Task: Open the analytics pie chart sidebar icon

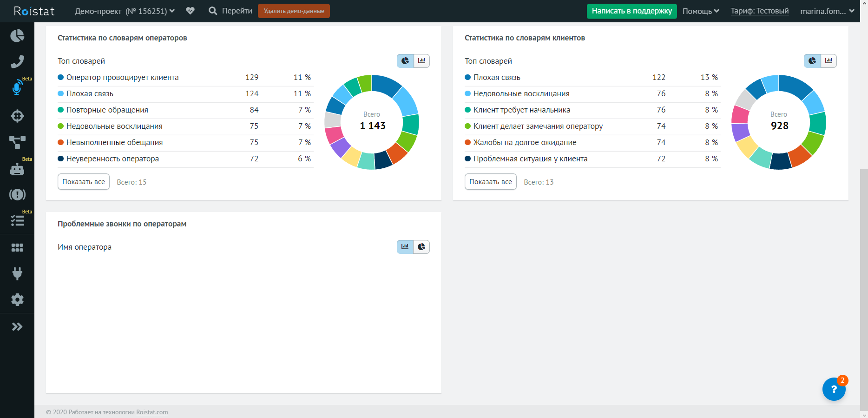Action: [17, 36]
